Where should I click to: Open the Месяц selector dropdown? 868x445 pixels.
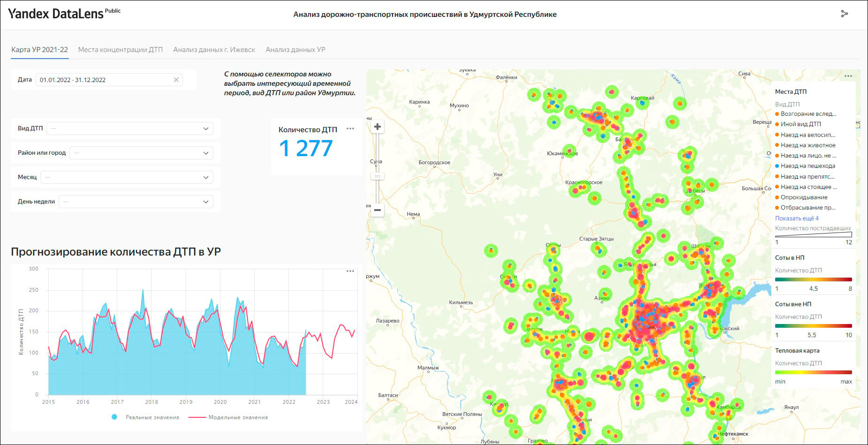point(127,177)
